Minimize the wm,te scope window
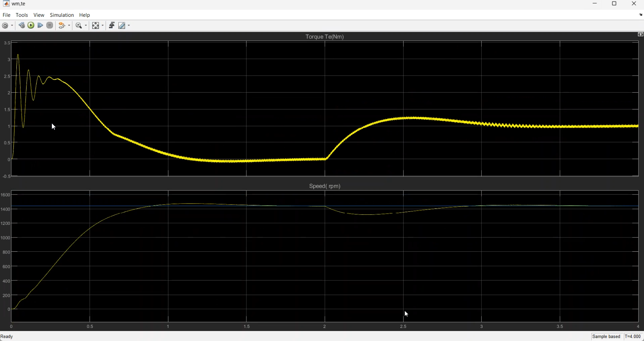 click(x=595, y=4)
